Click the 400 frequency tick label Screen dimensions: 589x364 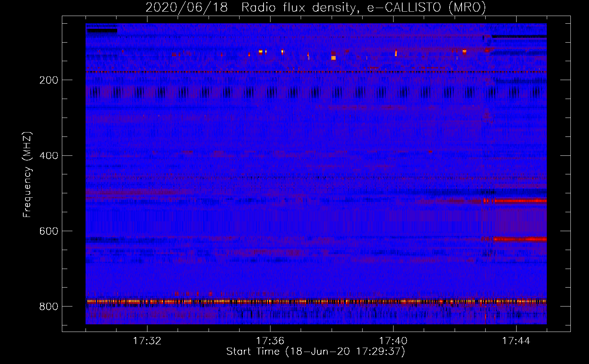(49, 156)
